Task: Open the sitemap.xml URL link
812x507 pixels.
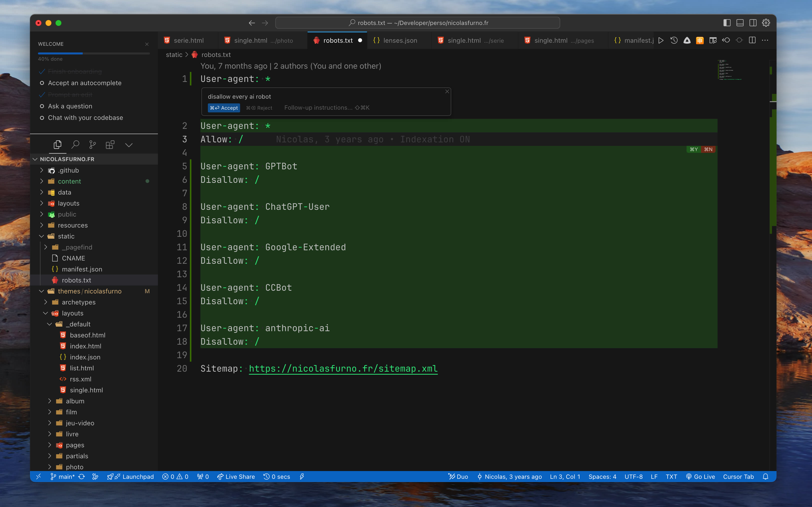Action: [343, 368]
